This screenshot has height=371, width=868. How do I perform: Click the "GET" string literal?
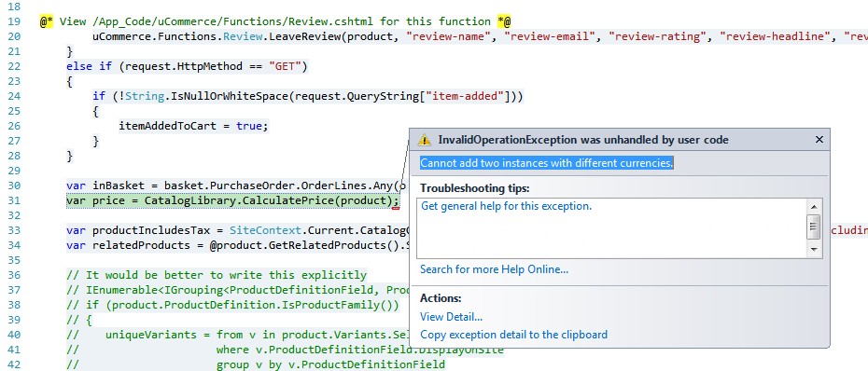285,66
